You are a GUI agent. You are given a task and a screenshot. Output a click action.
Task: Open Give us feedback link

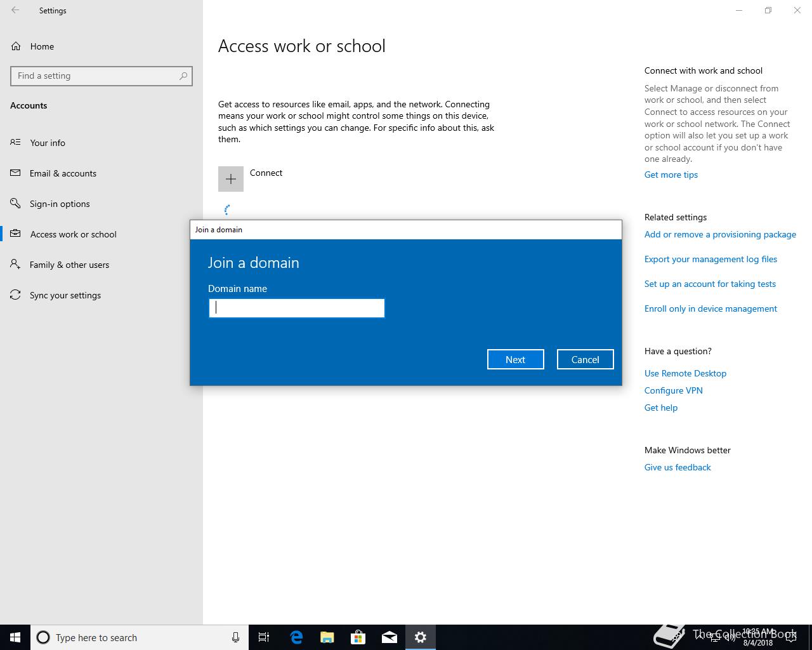pyautogui.click(x=678, y=467)
